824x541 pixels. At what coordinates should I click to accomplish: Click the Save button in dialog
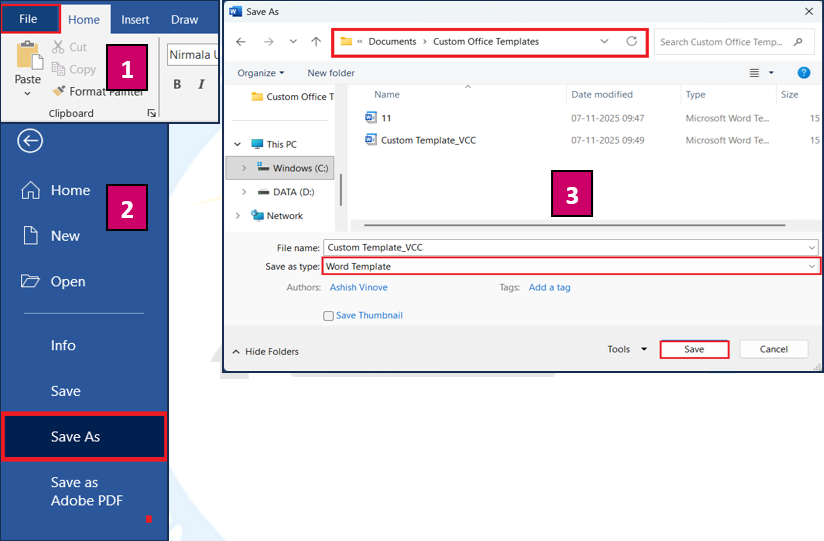[x=694, y=350]
